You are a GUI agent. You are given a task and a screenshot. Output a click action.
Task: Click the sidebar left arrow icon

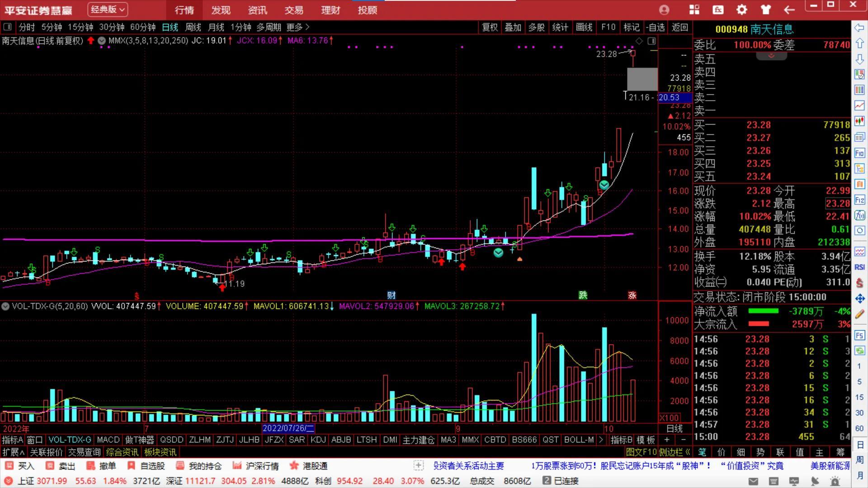(859, 28)
